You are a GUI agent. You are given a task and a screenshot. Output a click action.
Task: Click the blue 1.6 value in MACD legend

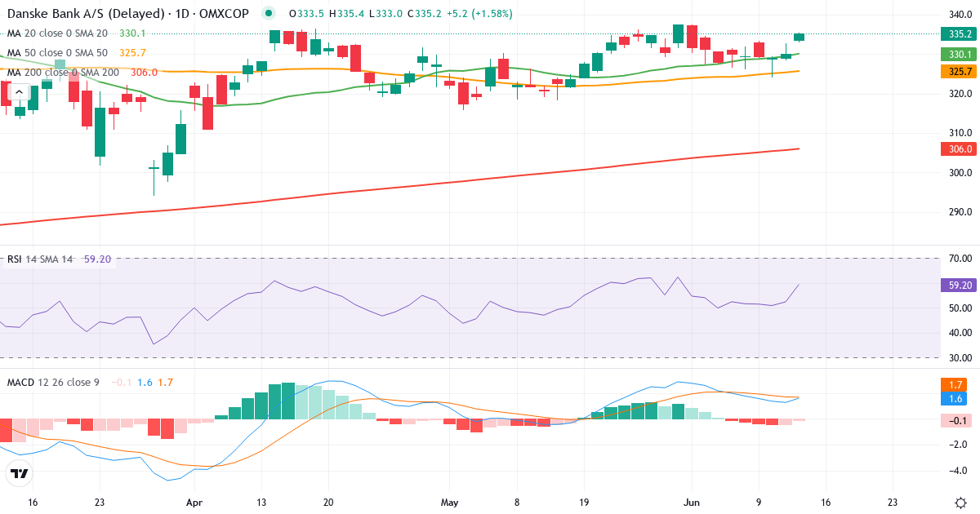pyautogui.click(x=145, y=382)
